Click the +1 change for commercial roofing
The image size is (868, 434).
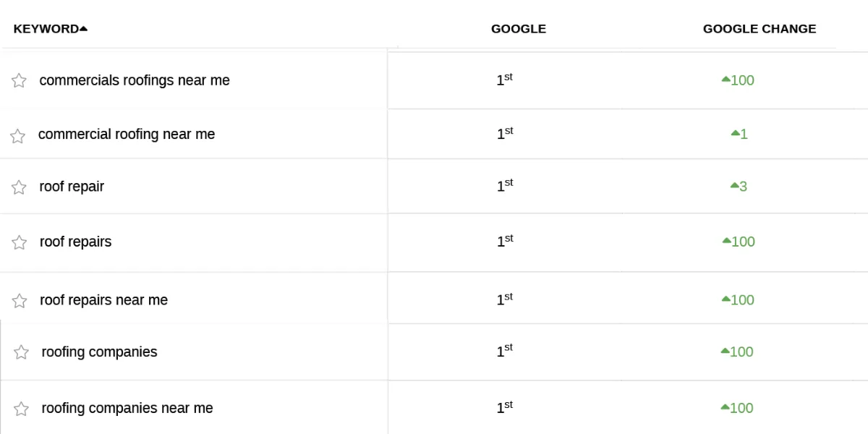[x=739, y=134]
